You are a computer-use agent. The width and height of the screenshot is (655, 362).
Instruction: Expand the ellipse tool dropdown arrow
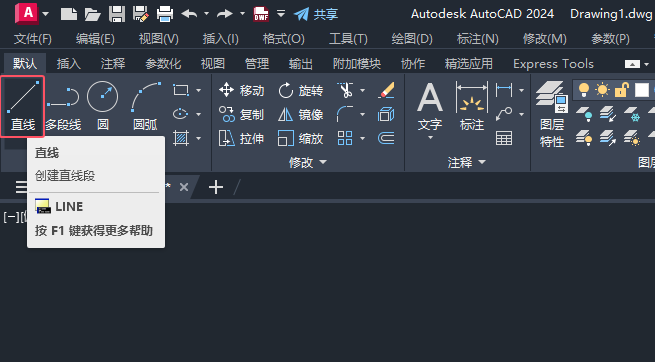point(198,114)
